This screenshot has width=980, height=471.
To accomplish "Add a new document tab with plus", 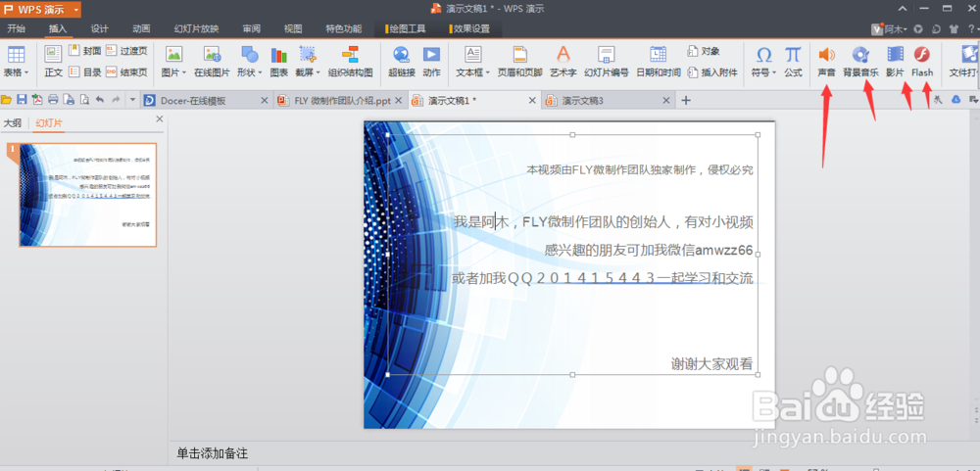I will (686, 100).
